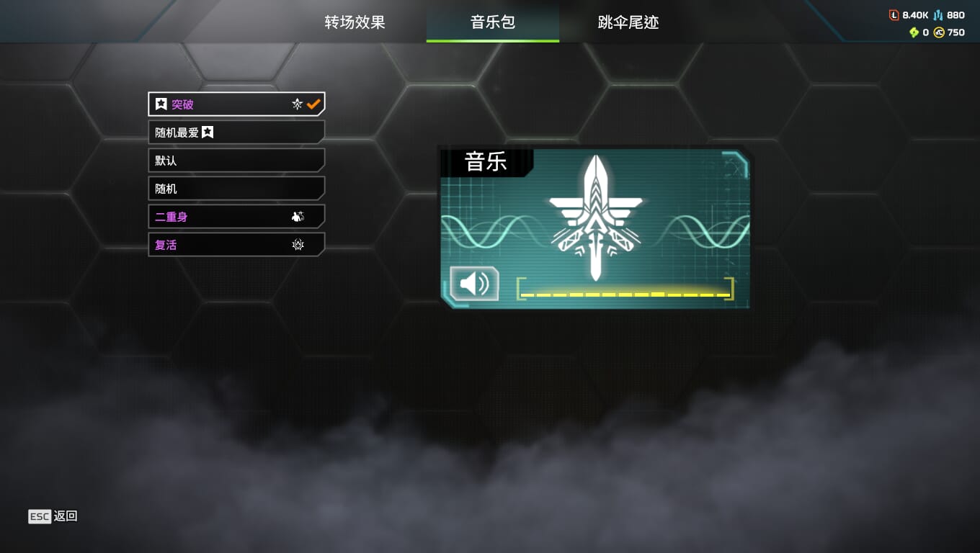980x553 pixels.
Task: Click the red Legend Tokens currency icon
Action: pyautogui.click(x=894, y=15)
